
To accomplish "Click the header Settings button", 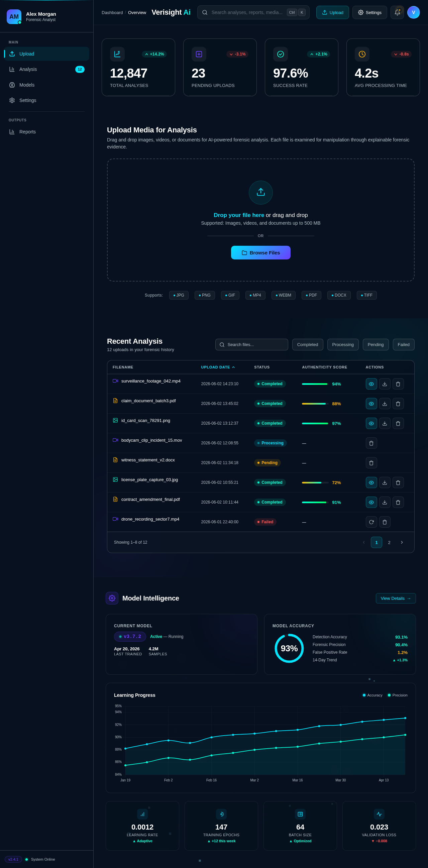I will point(369,12).
